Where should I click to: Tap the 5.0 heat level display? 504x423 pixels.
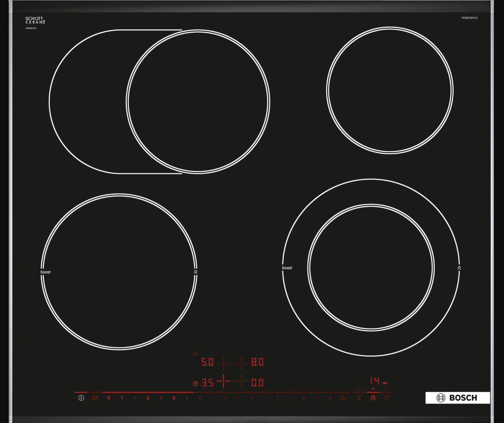(x=207, y=362)
